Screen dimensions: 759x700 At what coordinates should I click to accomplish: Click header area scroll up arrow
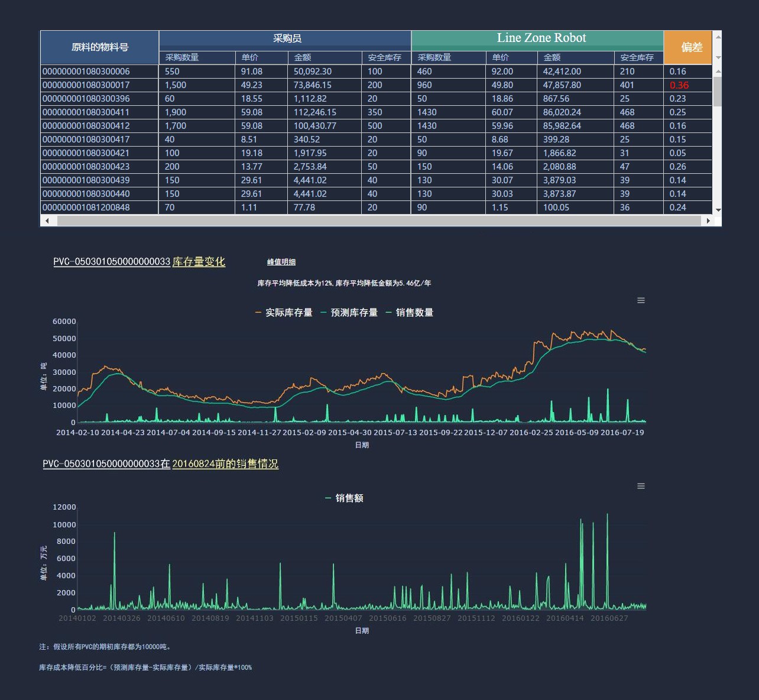tap(718, 37)
